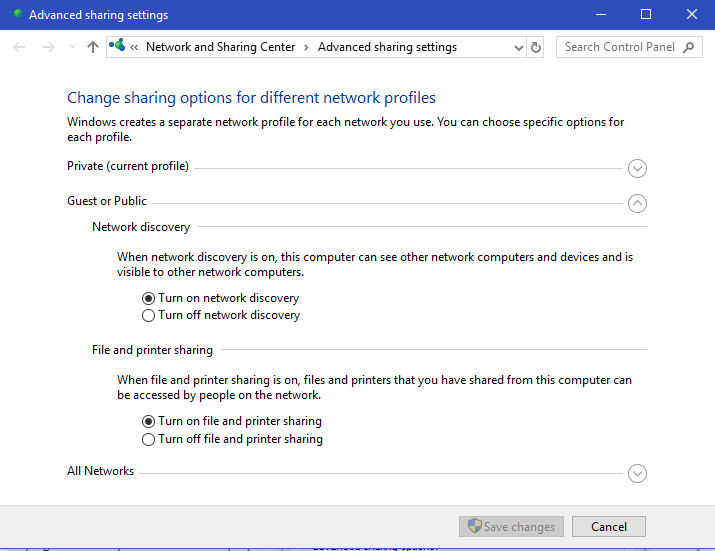Screen dimensions: 715x551
Task: Click the title bar window icon
Action: tap(16, 13)
